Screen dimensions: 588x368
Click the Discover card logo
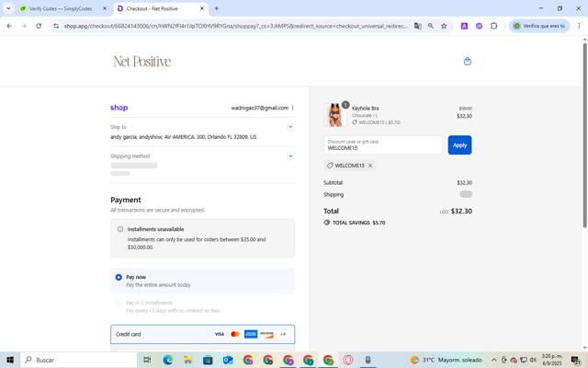pos(267,334)
